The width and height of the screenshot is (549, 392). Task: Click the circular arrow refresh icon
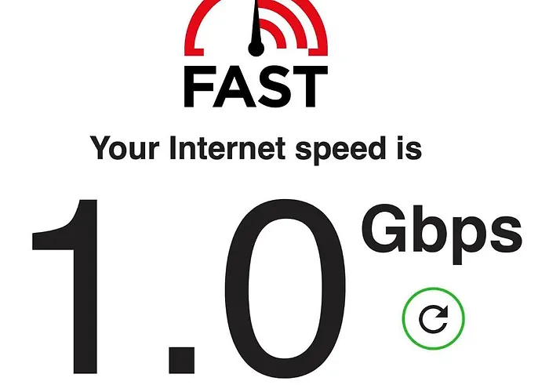pyautogui.click(x=434, y=319)
